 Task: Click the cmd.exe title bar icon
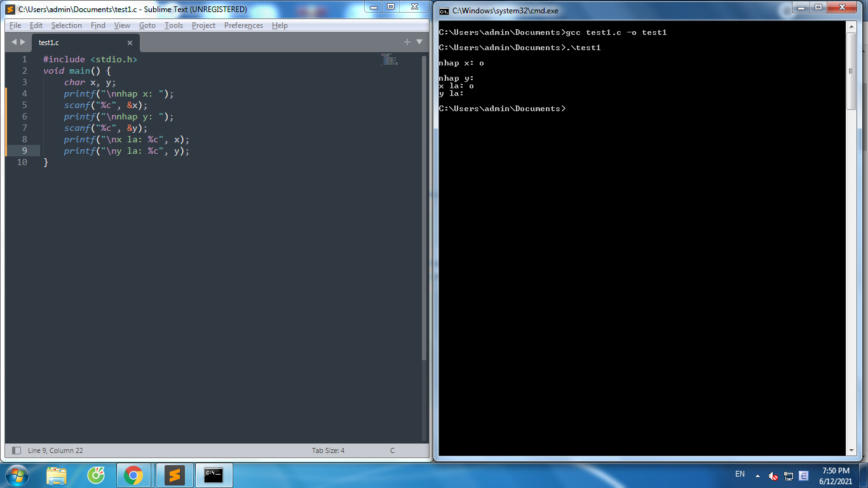point(444,11)
